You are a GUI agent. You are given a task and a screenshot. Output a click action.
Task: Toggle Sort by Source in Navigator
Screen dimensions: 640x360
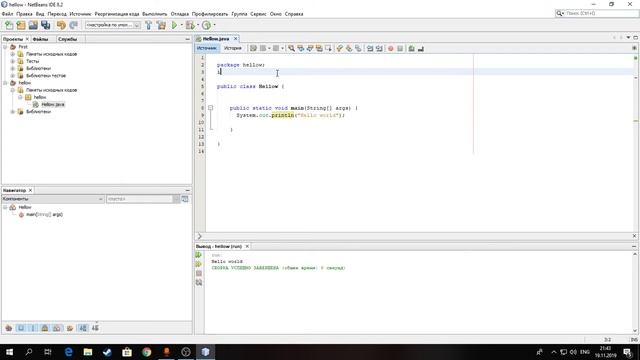[95, 328]
